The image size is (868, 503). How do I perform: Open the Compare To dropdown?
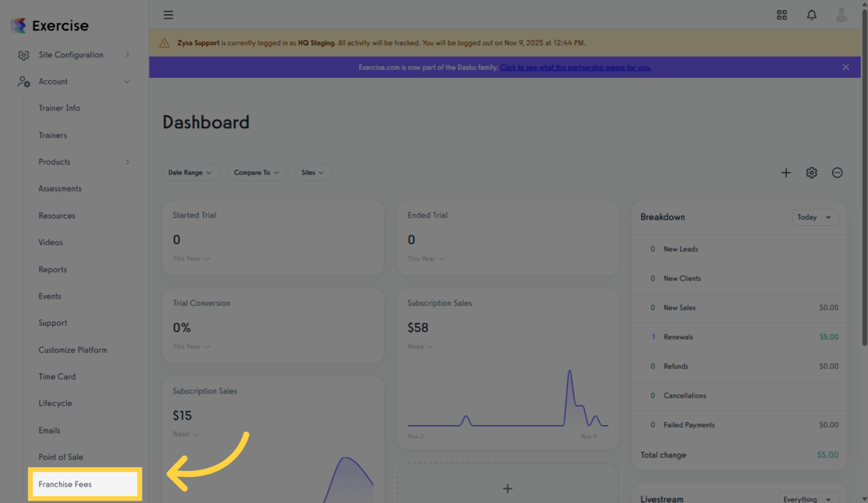point(256,173)
